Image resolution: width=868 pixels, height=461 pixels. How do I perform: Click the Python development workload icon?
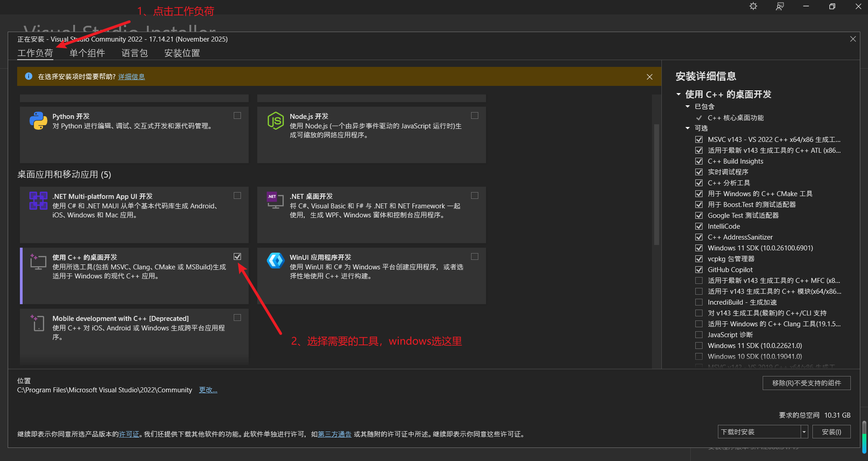click(38, 121)
